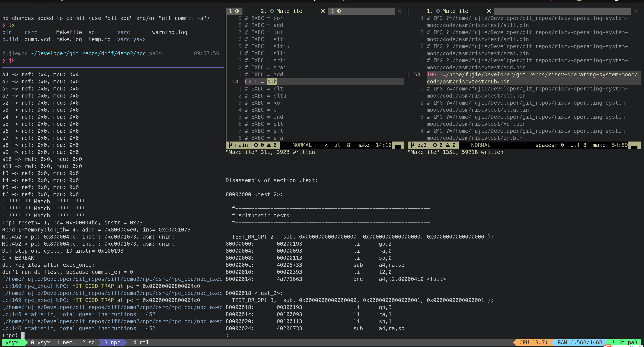Select the '2. Makefile' buffer tab
This screenshot has height=347, width=644.
pos(285,11)
